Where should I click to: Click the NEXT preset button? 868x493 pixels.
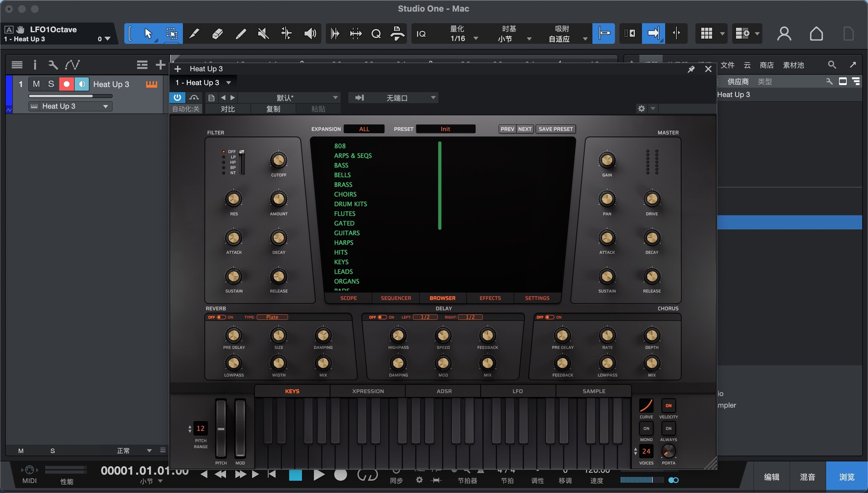click(524, 129)
